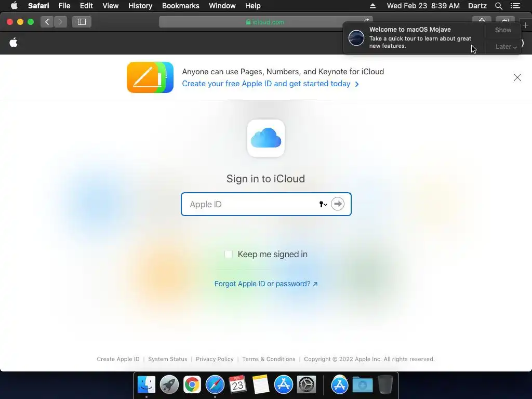Viewport: 532px width, 399px height.
Task: Open Finder from the Dock
Action: 146,385
